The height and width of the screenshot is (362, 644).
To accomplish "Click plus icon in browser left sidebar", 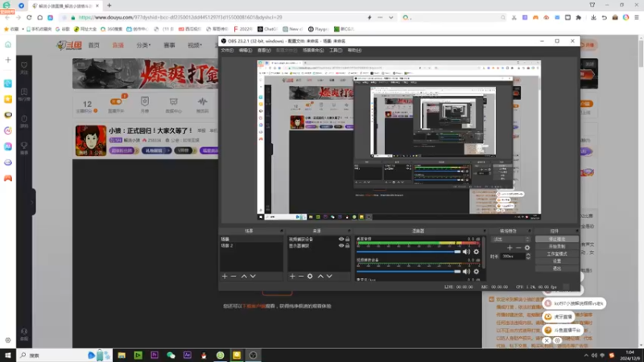I will pyautogui.click(x=8, y=60).
